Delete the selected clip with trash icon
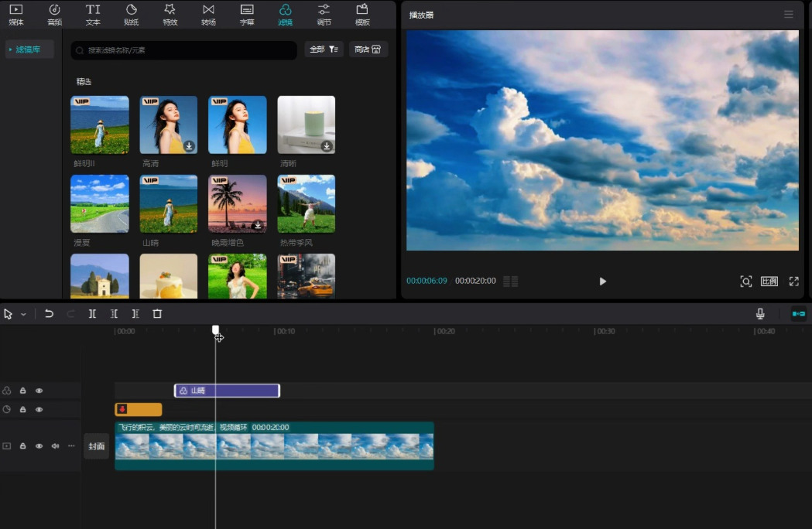The image size is (812, 529). pos(157,314)
